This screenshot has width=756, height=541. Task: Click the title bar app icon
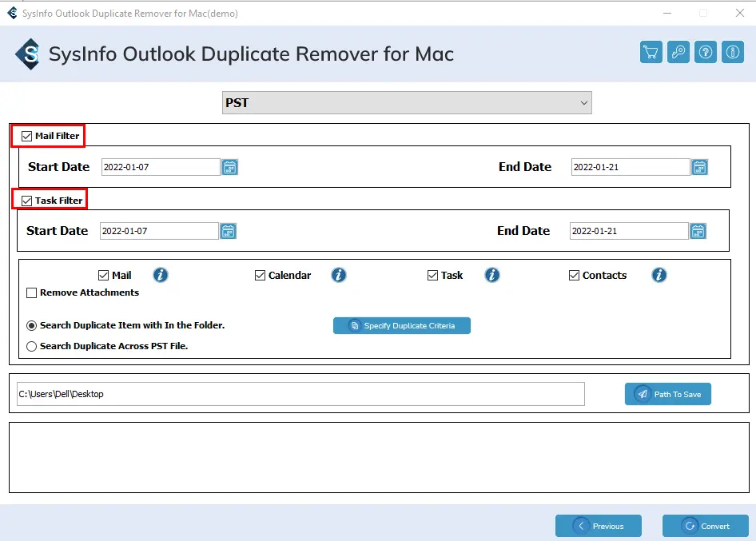point(13,13)
